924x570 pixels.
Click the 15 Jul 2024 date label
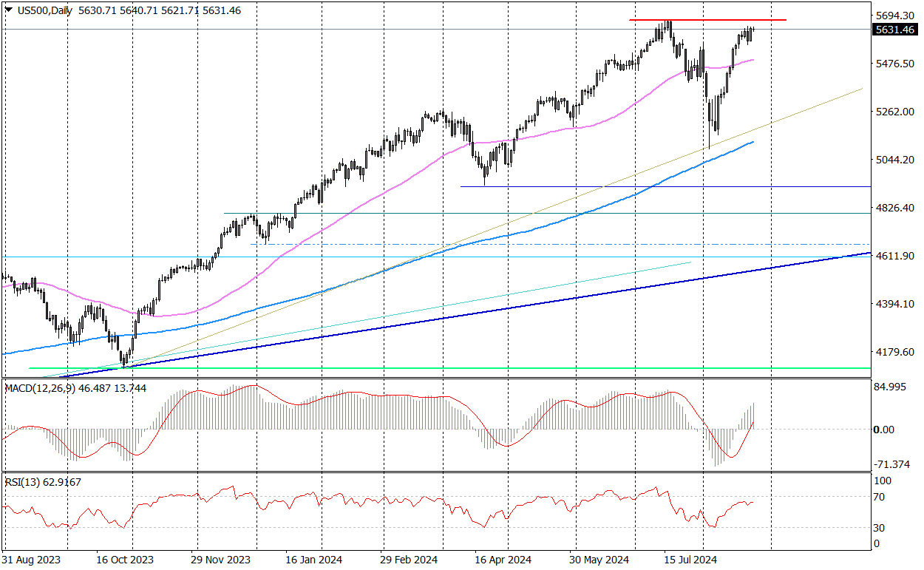(690, 560)
